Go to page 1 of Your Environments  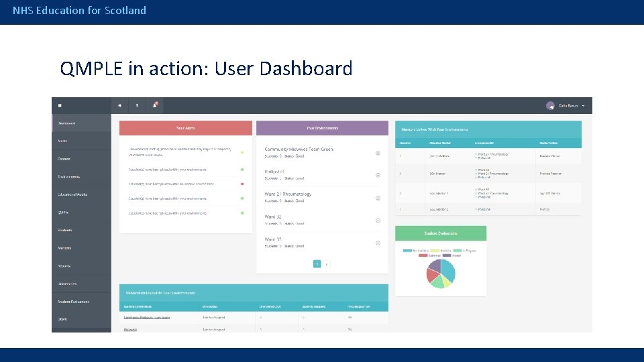(x=317, y=264)
